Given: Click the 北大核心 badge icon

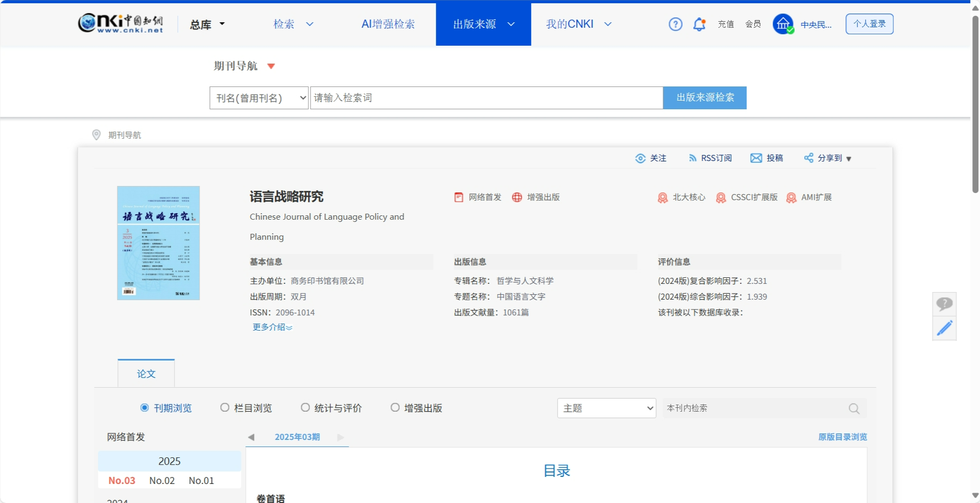Looking at the screenshot, I should coord(663,198).
